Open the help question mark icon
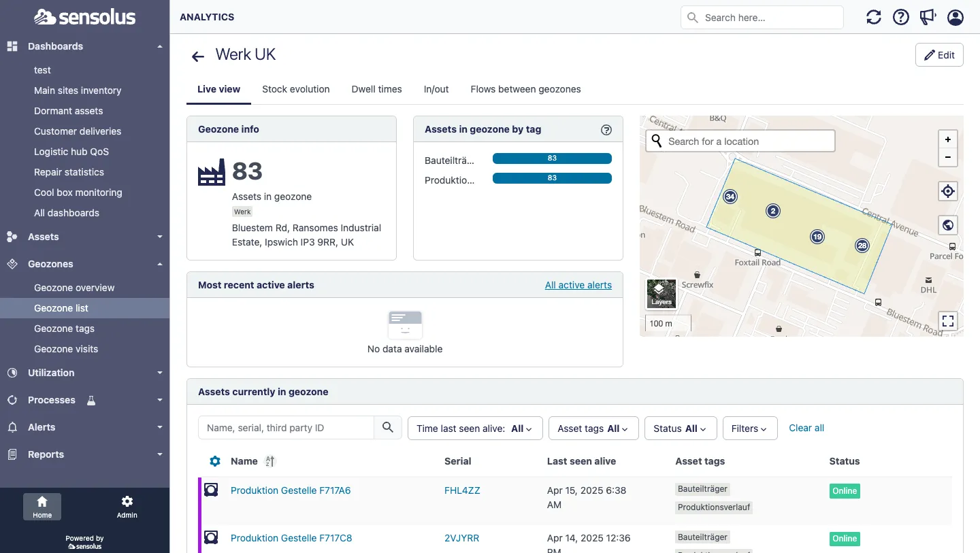 pyautogui.click(x=901, y=18)
